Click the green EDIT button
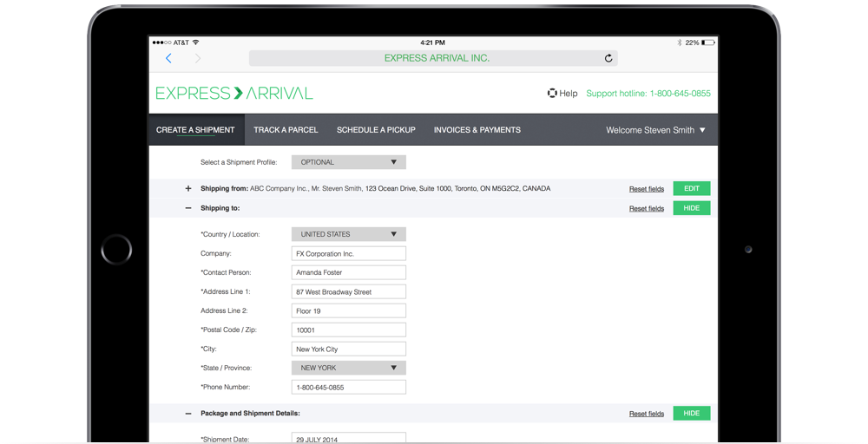 click(691, 188)
